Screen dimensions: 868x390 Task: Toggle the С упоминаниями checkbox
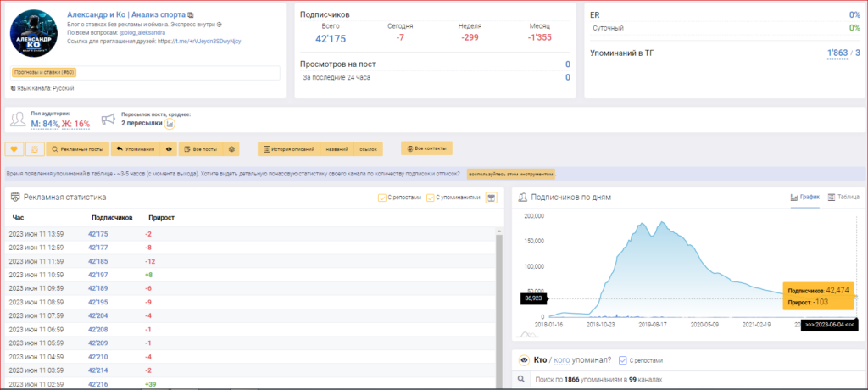(431, 198)
